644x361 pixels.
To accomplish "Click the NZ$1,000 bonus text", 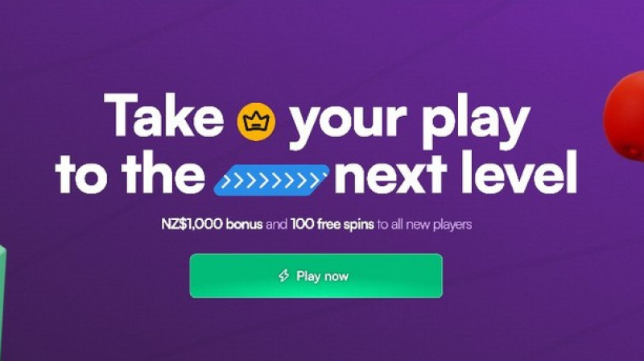I will click(212, 225).
